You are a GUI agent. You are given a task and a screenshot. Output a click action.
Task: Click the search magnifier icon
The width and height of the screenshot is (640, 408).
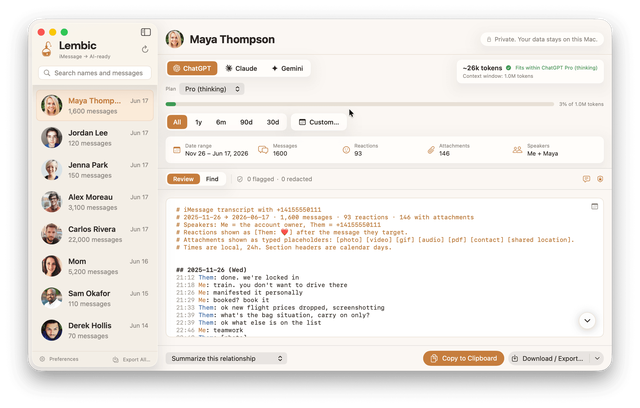point(47,73)
